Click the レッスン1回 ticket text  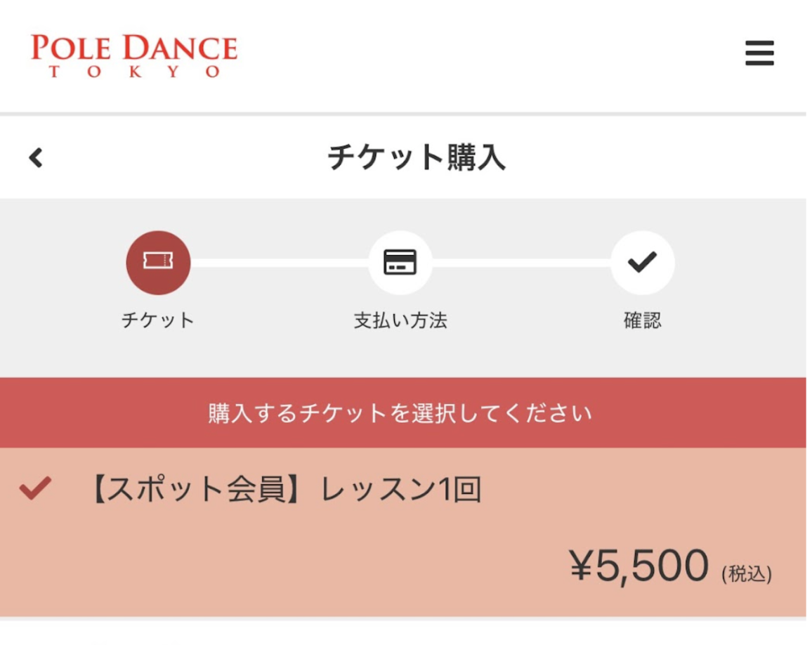point(400,490)
